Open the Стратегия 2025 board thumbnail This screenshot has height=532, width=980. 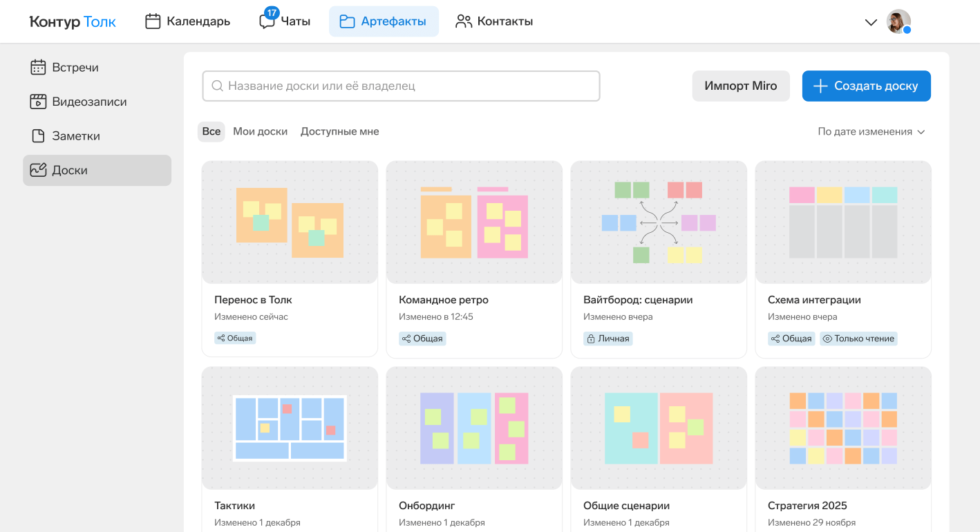pyautogui.click(x=843, y=428)
